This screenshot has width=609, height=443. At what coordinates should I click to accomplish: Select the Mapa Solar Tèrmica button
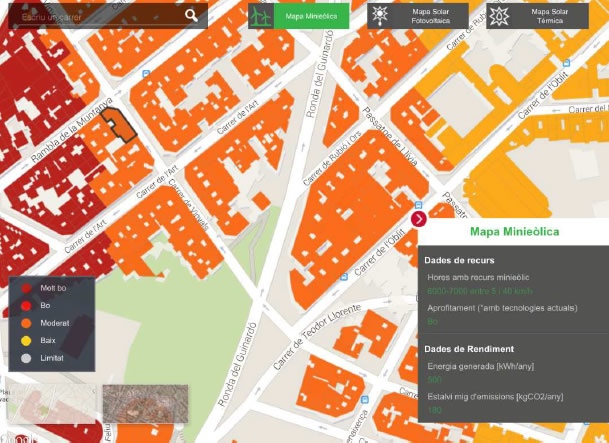[x=549, y=16]
